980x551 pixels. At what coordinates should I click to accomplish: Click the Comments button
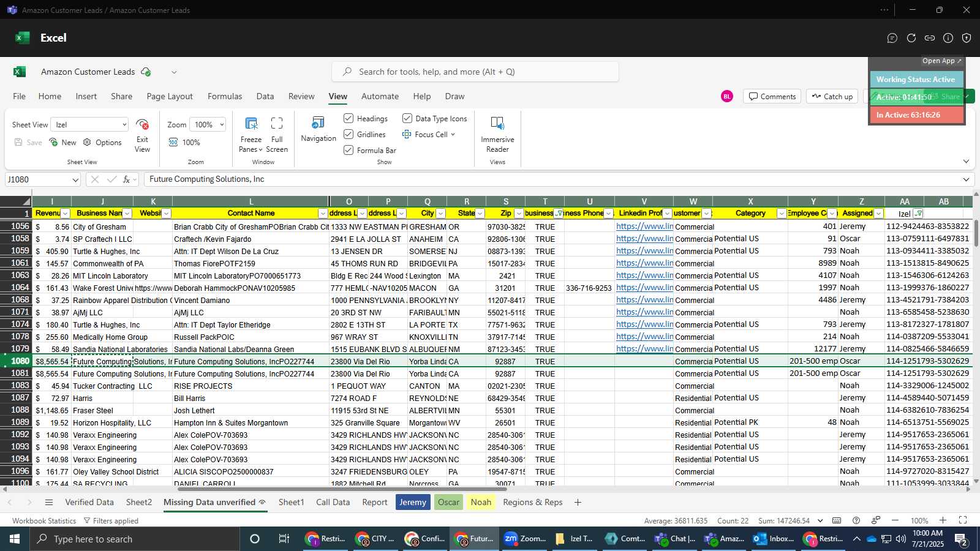(x=772, y=96)
